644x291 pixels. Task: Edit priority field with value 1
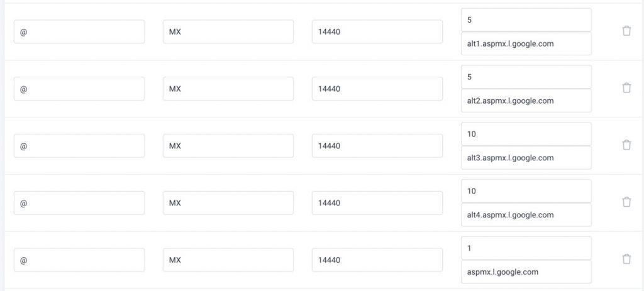point(526,248)
